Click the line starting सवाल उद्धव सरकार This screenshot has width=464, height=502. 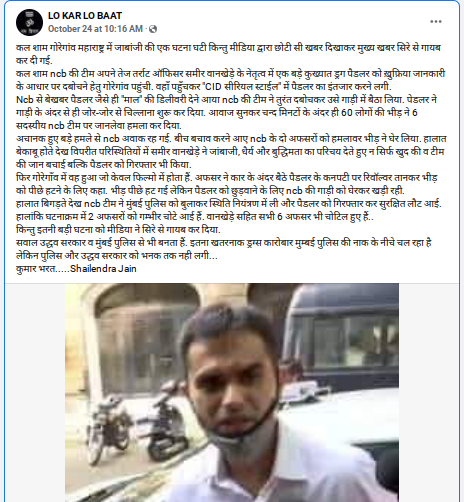[224, 243]
